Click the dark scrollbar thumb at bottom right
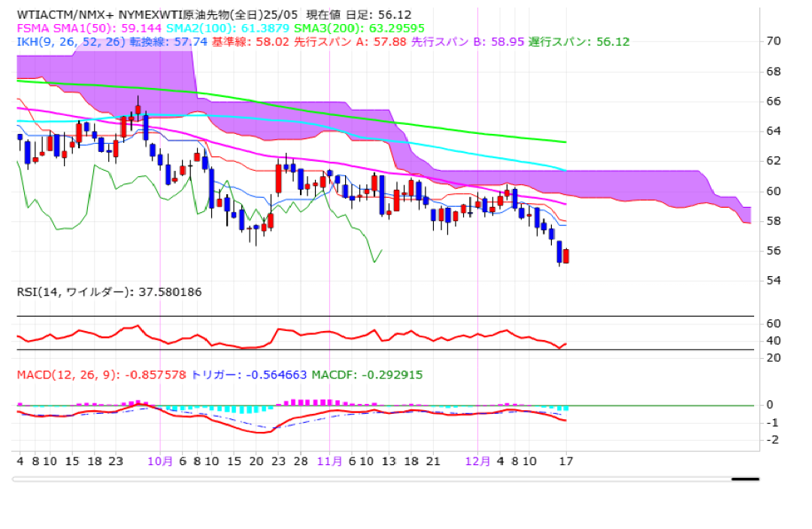Viewport: 812px width, 529px height. coord(745,478)
